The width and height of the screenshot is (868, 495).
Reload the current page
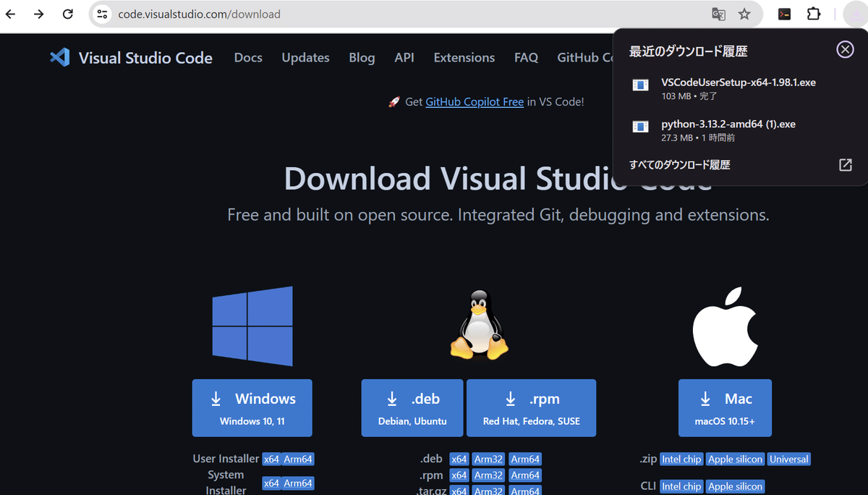pos(68,14)
